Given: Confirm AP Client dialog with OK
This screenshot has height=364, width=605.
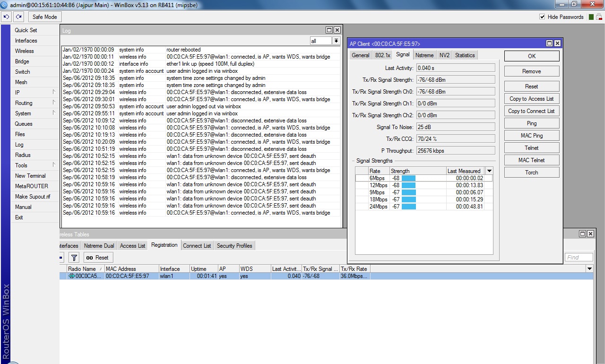Looking at the screenshot, I should tap(532, 56).
